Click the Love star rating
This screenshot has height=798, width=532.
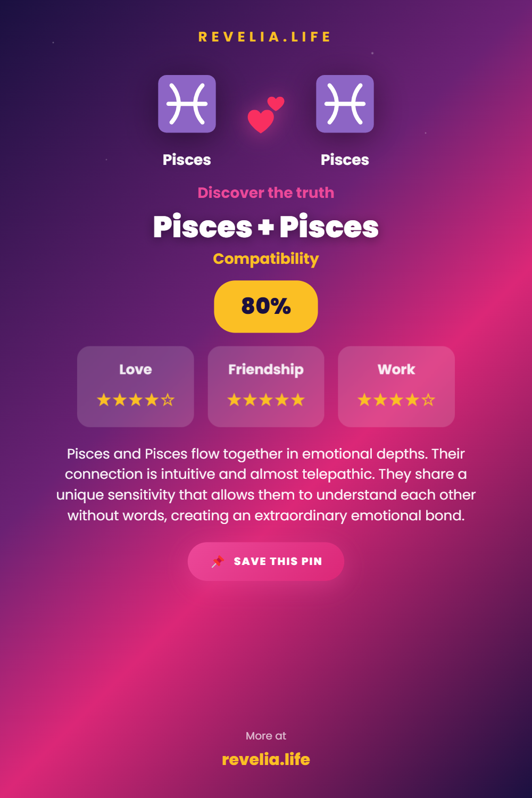(136, 400)
